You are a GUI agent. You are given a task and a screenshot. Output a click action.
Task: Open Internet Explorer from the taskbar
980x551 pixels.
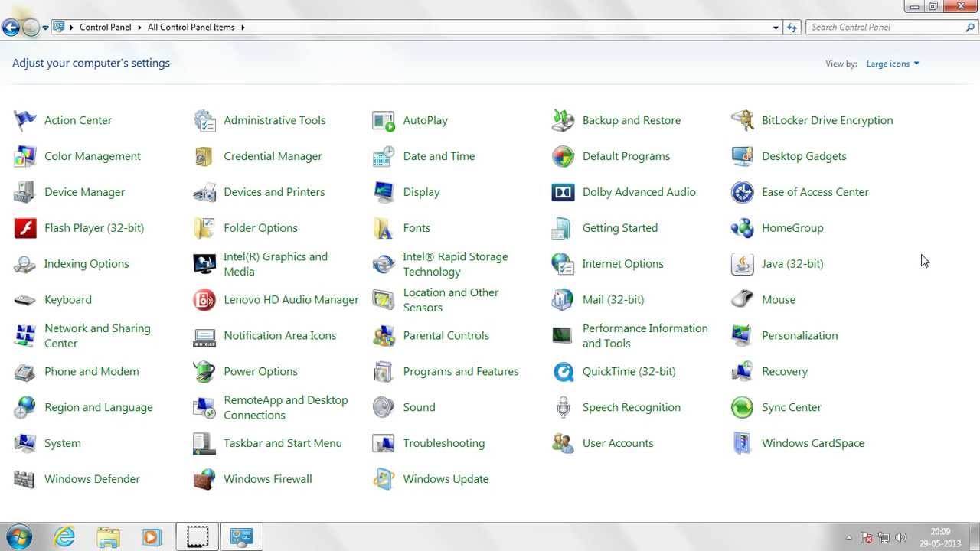[x=64, y=537]
